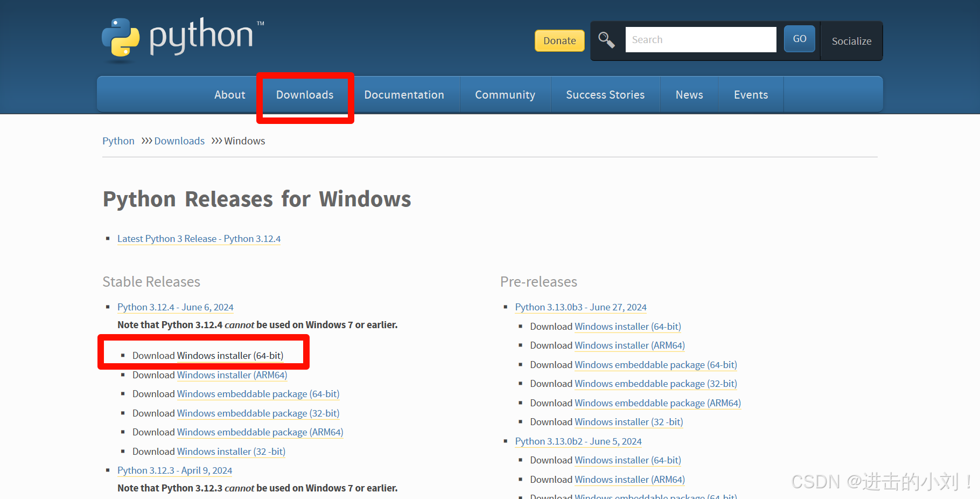The width and height of the screenshot is (980, 499).
Task: Click the Downloads breadcrumb link
Action: coord(179,141)
